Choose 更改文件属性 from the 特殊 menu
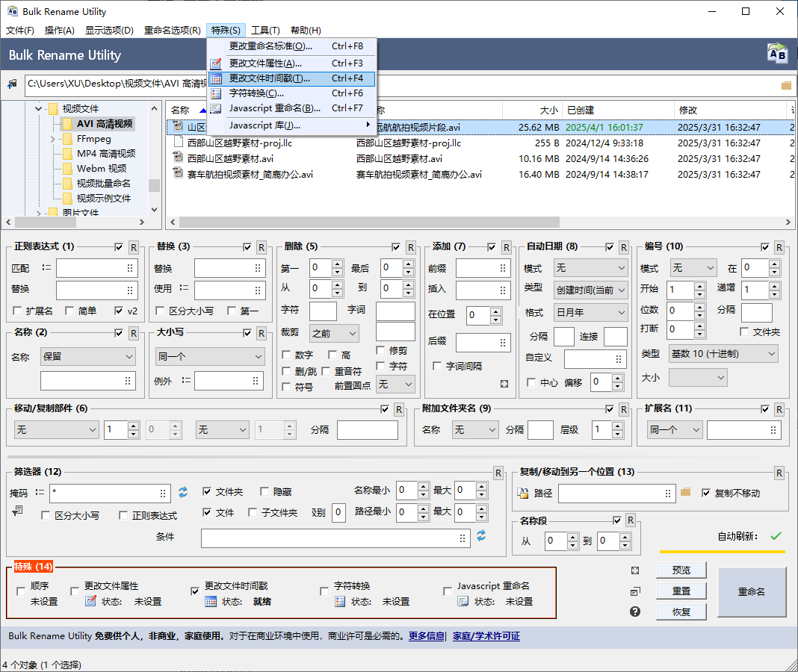 click(265, 63)
